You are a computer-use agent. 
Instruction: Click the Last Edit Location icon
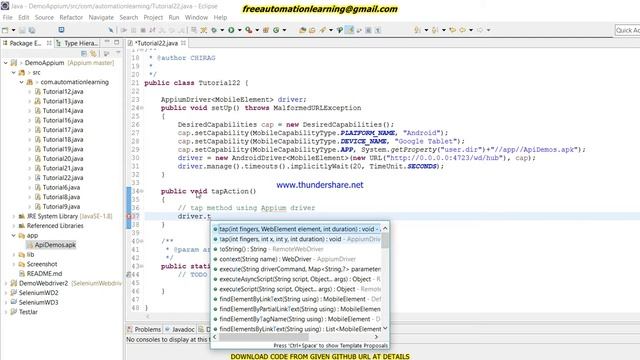[x=452, y=30]
